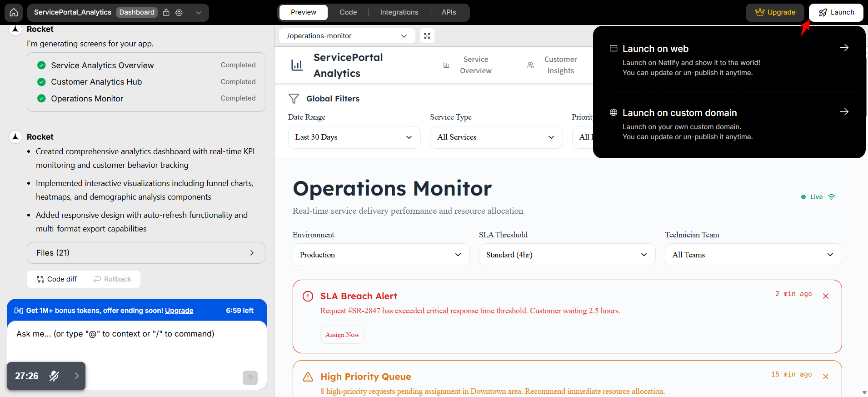This screenshot has height=397, width=868.
Task: Click the Service Overview nav icon
Action: tap(446, 65)
